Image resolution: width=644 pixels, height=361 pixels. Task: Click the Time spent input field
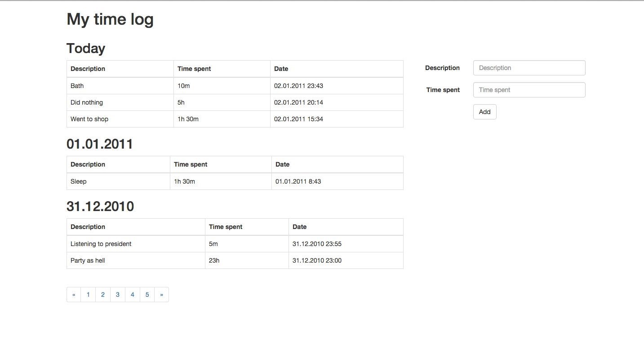pyautogui.click(x=529, y=90)
